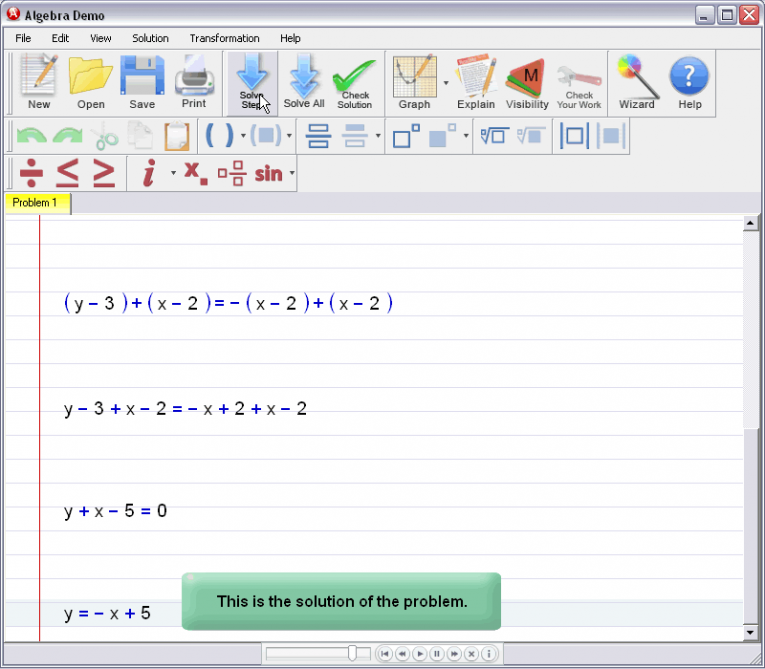Open a file with the Open folder icon
The width and height of the screenshot is (765, 669).
tap(91, 83)
